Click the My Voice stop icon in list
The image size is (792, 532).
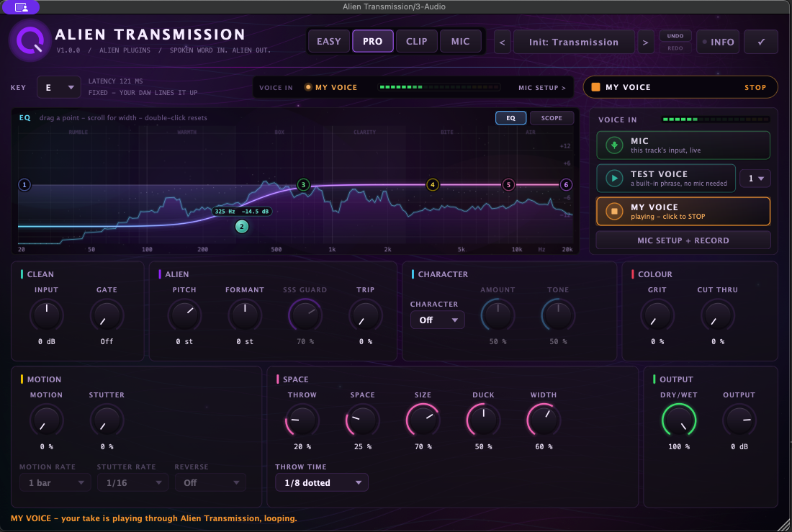(614, 211)
